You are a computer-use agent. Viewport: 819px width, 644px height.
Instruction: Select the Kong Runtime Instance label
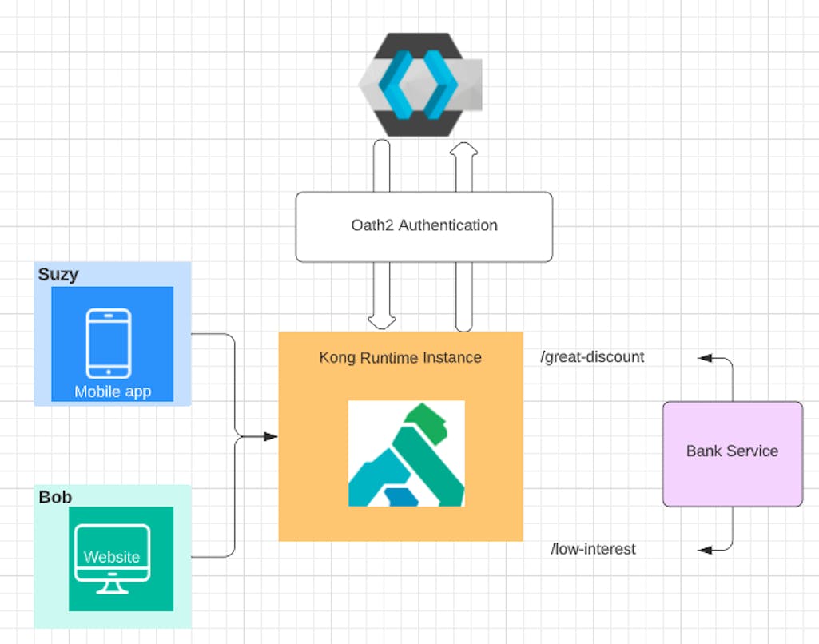coord(400,357)
